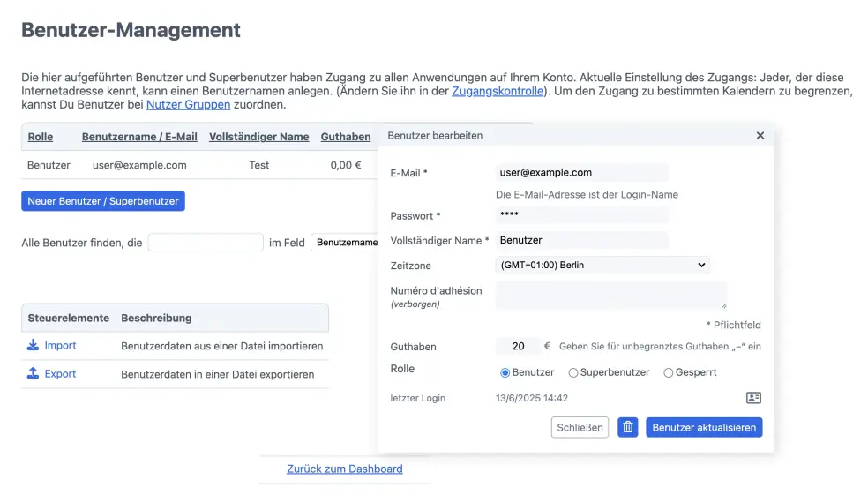Select the Gesperrt role radio button
868x495 pixels.
tap(668, 372)
